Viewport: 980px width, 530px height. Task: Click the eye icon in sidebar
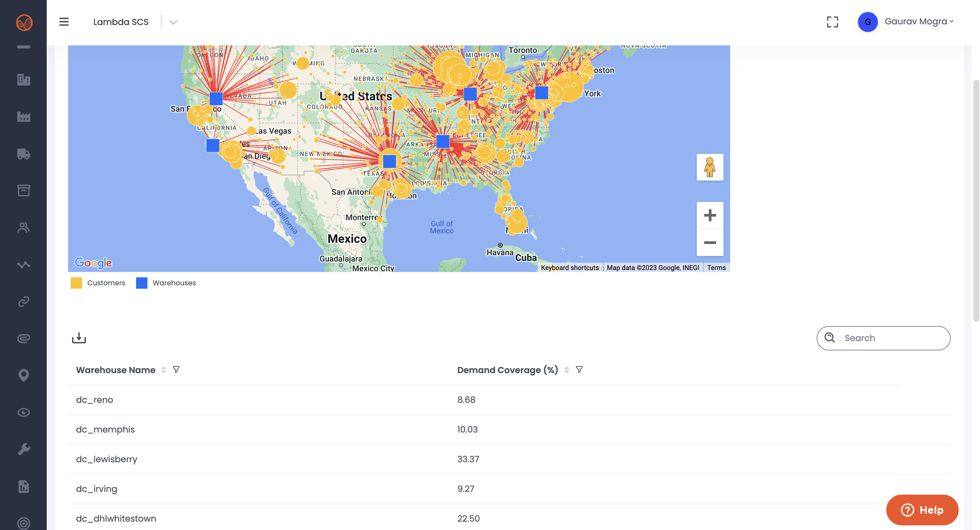coord(24,412)
